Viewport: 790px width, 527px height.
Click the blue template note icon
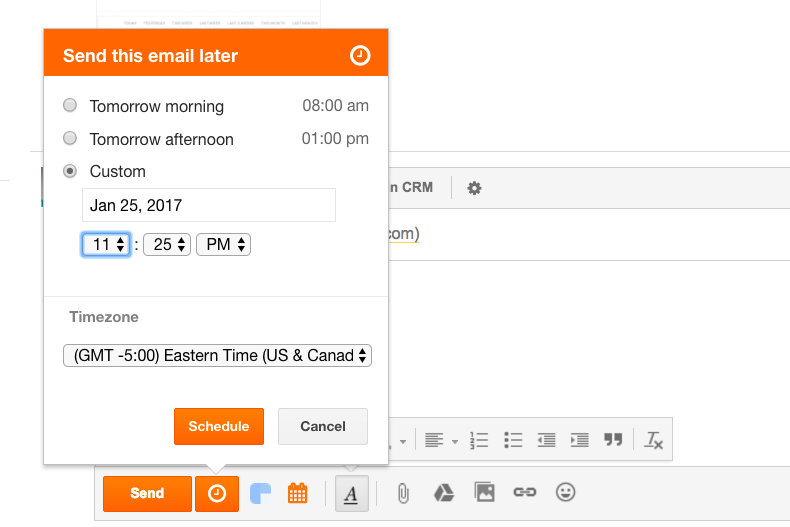click(260, 493)
